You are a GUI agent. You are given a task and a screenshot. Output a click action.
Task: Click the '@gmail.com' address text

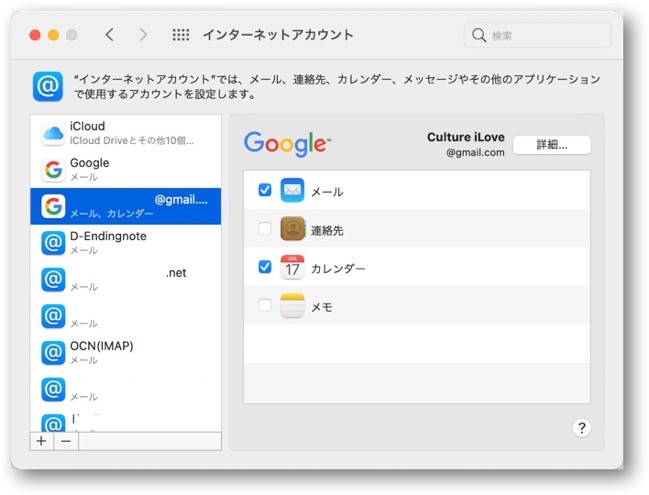(475, 153)
